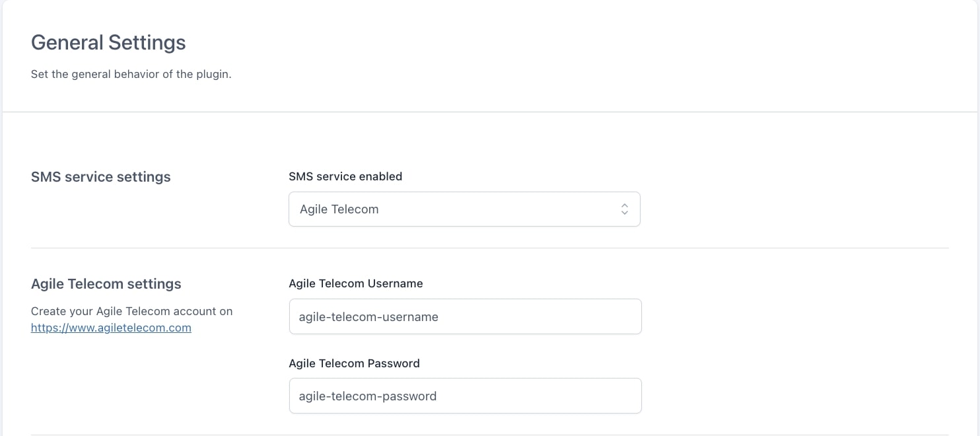
Task: Select the 'Agile Telecom' value shown in the combo box
Action: point(339,209)
